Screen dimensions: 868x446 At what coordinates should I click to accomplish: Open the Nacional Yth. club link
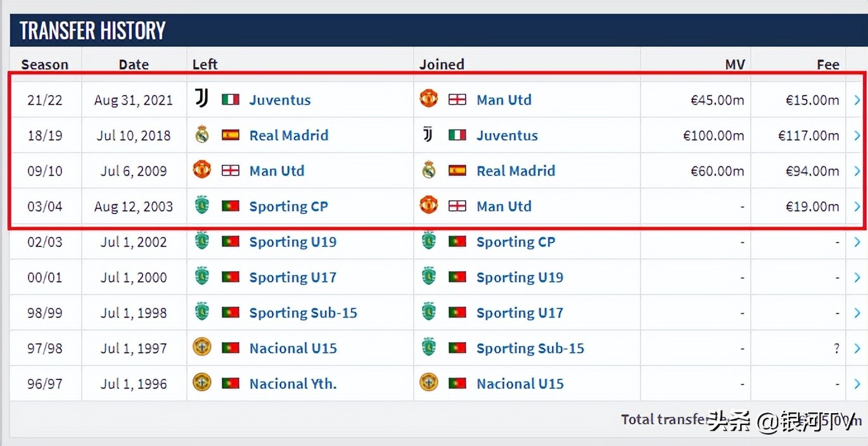(293, 383)
